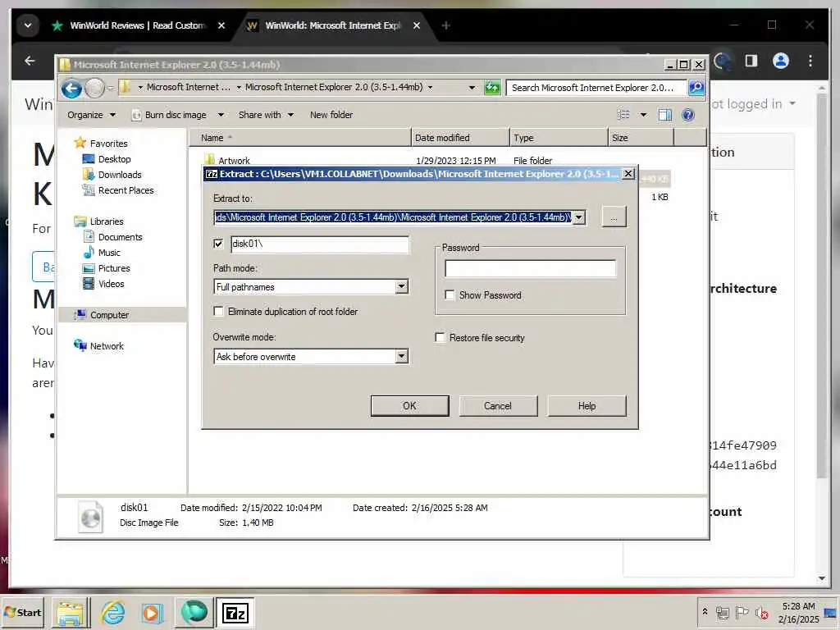This screenshot has height=630, width=840.
Task: Click the Start button
Action: coord(22,612)
